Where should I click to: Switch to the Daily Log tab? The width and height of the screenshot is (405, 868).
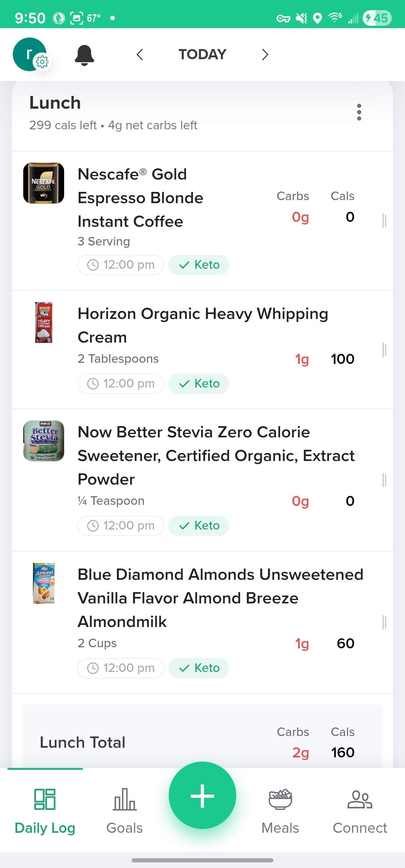[45, 810]
